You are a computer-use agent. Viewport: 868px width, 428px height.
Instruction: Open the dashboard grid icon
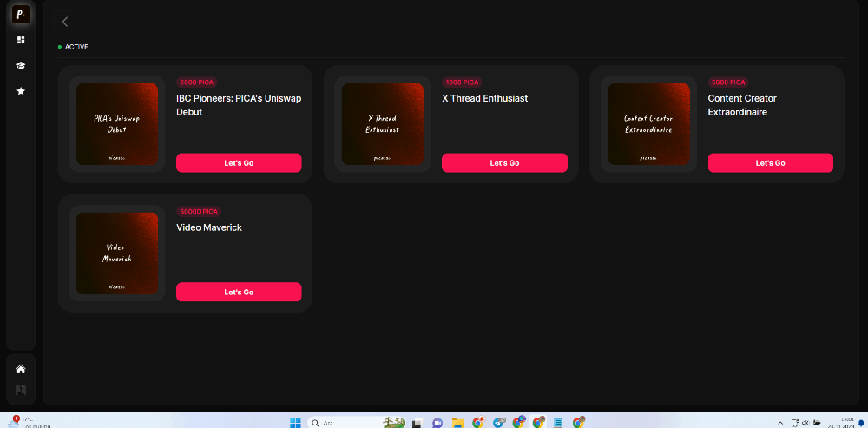click(x=21, y=40)
